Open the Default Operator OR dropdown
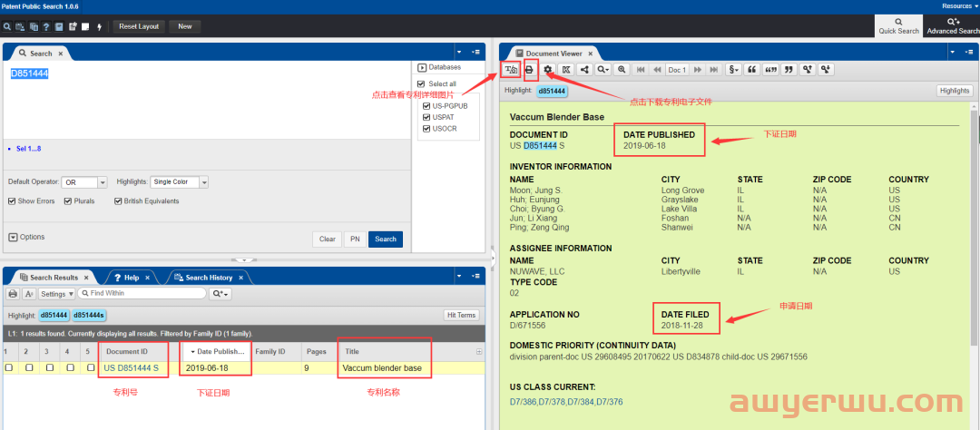This screenshot has width=980, height=430. (x=83, y=182)
